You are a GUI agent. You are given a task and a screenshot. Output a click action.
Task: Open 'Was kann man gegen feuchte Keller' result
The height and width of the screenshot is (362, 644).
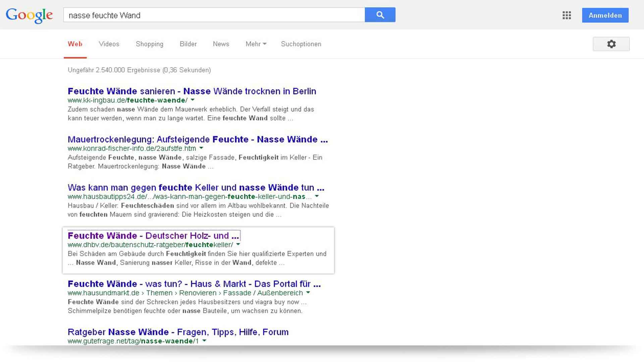tap(196, 188)
